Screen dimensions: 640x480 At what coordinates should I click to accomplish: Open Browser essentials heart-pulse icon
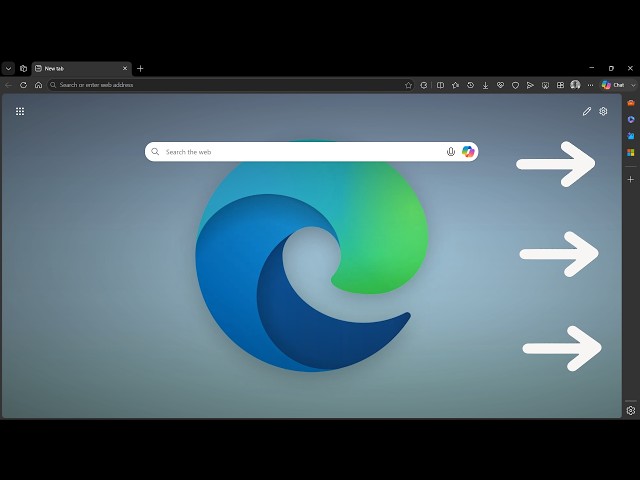[x=500, y=85]
